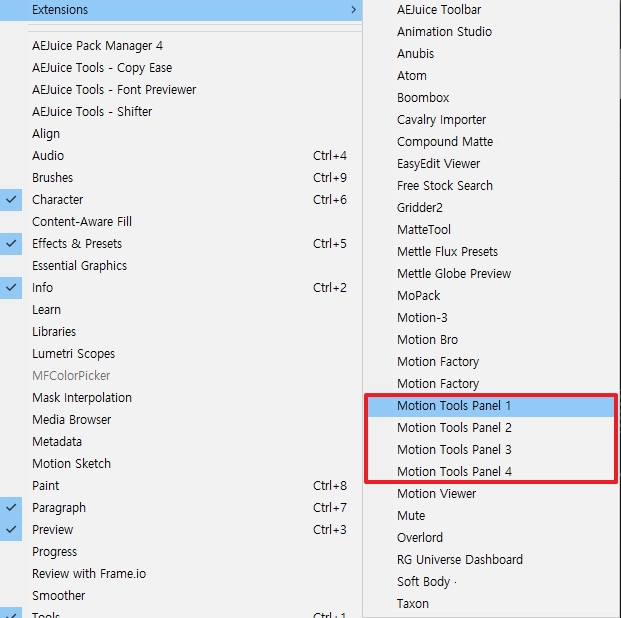Open the Motion Viewer extension
621x618 pixels.
pyautogui.click(x=436, y=494)
